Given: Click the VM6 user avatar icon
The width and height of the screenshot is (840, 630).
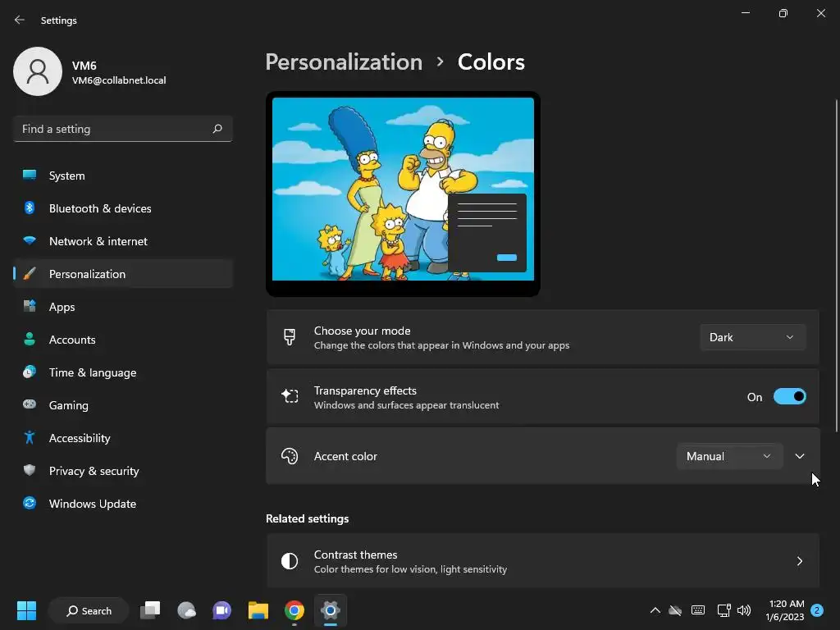Looking at the screenshot, I should click(38, 71).
